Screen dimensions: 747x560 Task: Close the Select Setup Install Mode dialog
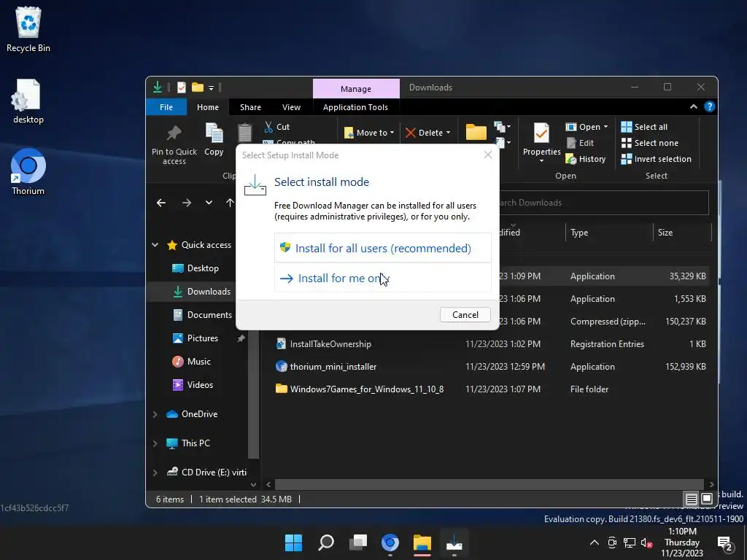pyautogui.click(x=487, y=155)
